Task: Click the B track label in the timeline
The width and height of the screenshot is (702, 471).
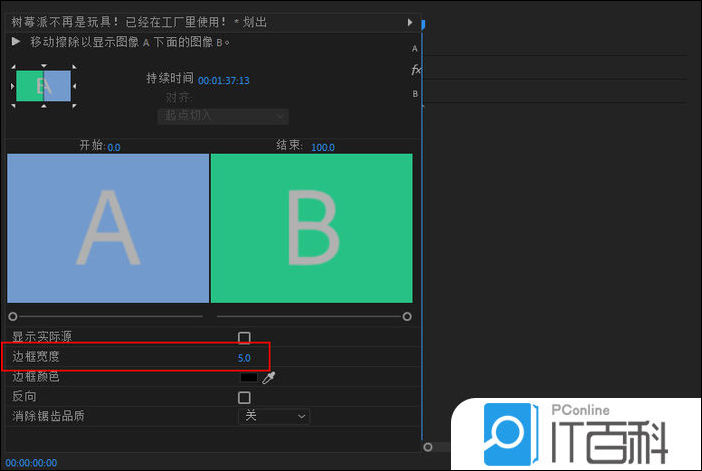Action: (x=415, y=94)
